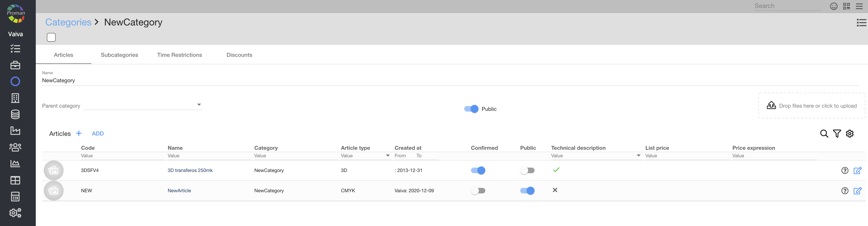
Task: Toggle Confirmed for NewArticle row
Action: [x=478, y=191]
